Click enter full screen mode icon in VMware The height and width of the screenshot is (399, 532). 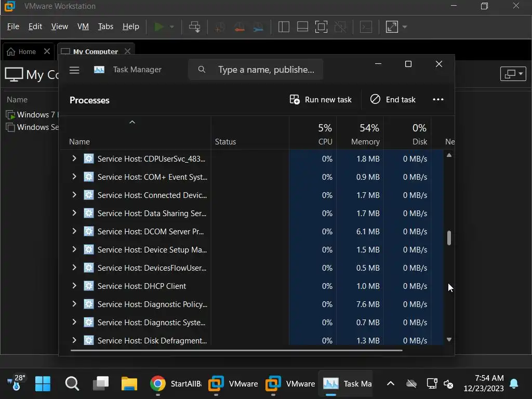click(x=321, y=27)
